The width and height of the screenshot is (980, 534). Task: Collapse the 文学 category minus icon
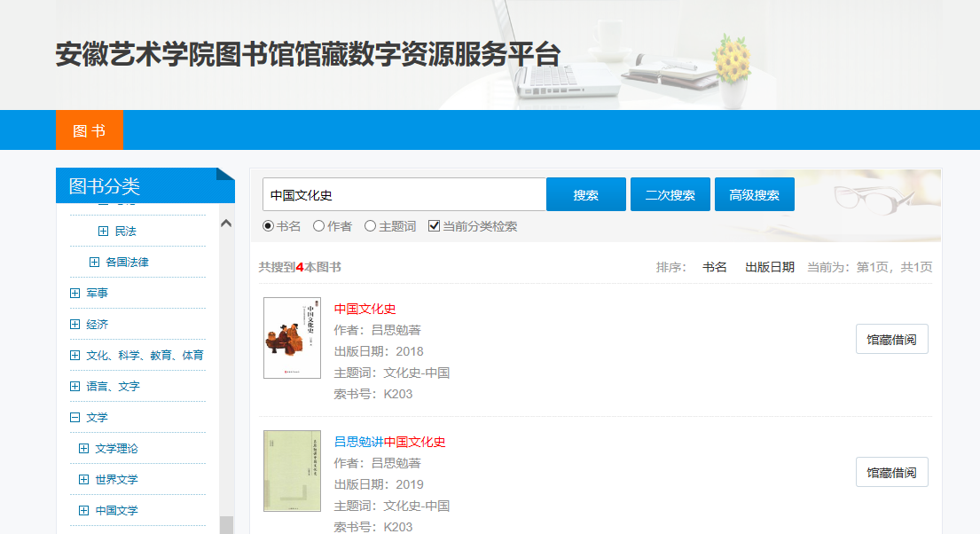74,418
